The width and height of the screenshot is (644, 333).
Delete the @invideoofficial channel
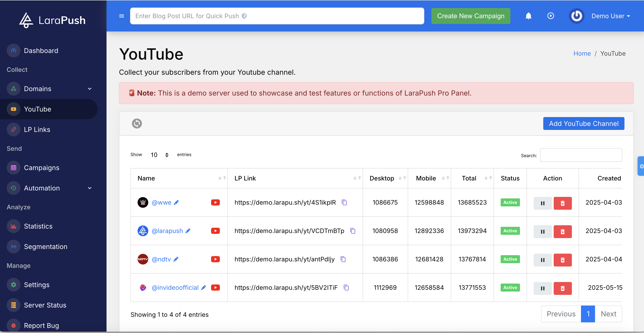pyautogui.click(x=563, y=288)
